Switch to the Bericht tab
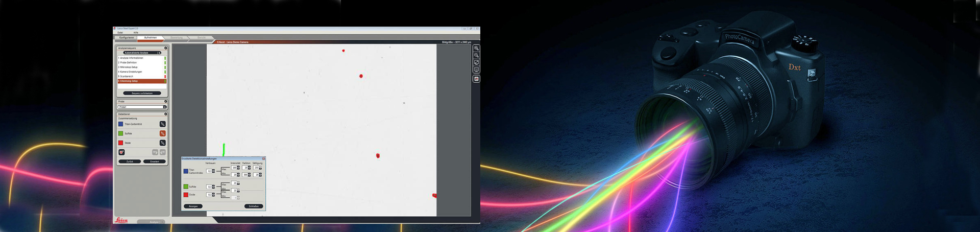The height and width of the screenshot is (232, 980). [202, 37]
